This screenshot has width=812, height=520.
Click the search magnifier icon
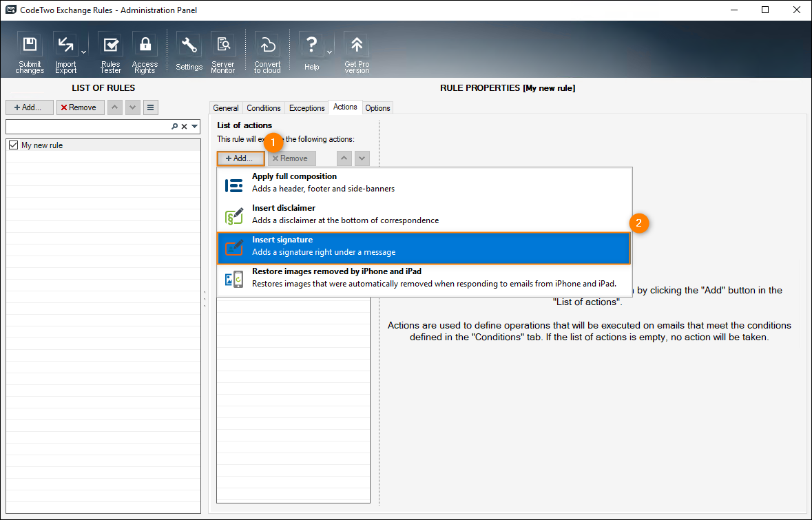(174, 126)
